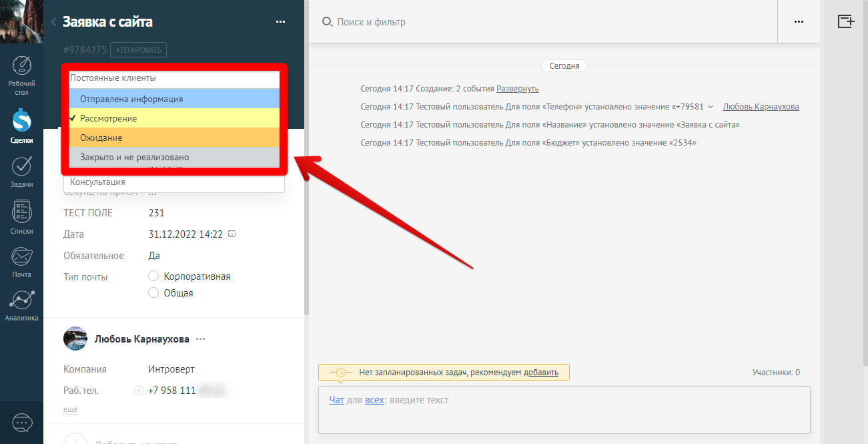Choose the checked Рассмотрение stage

(174, 118)
